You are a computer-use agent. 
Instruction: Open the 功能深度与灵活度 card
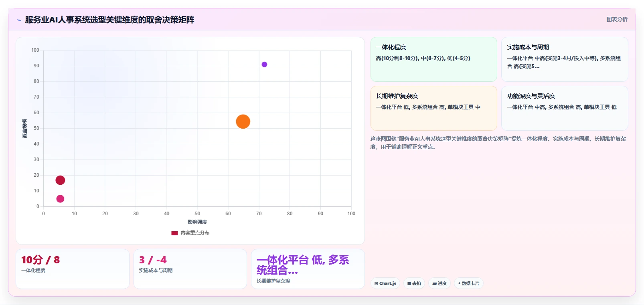(565, 108)
